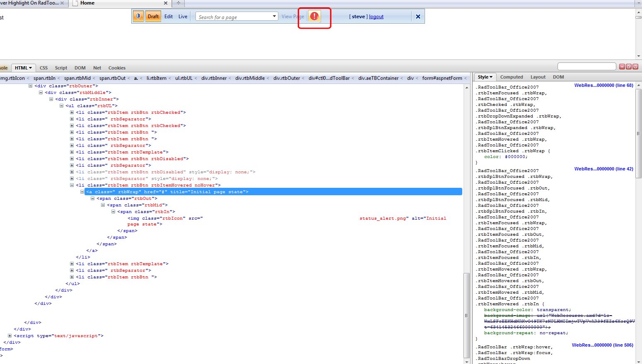
Task: Select span.rtbOut in the breadcrumb path
Action: click(112, 78)
